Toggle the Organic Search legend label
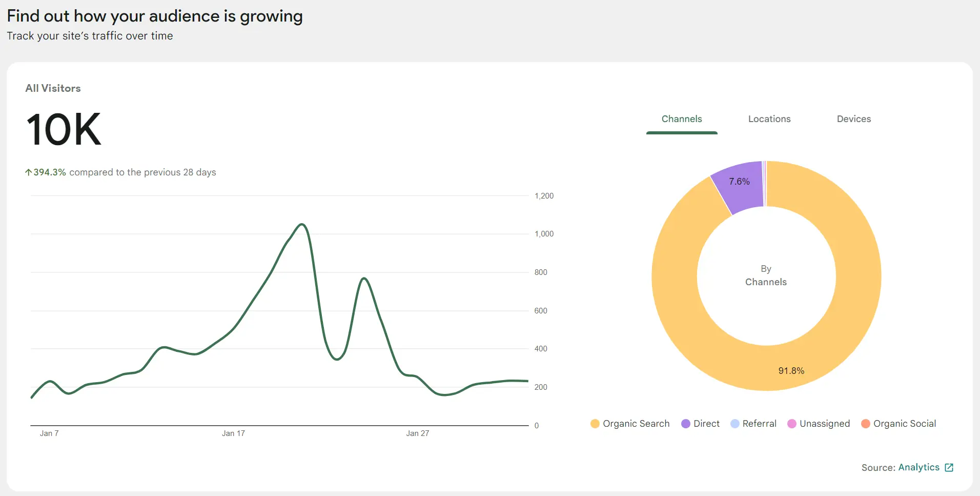 pyautogui.click(x=636, y=424)
